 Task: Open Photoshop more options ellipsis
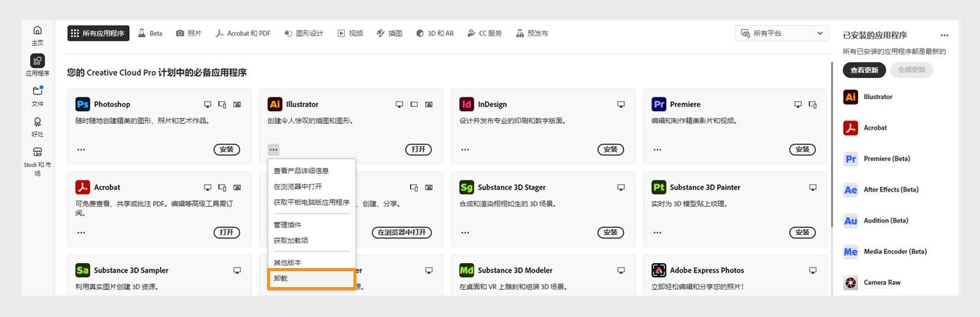click(81, 149)
